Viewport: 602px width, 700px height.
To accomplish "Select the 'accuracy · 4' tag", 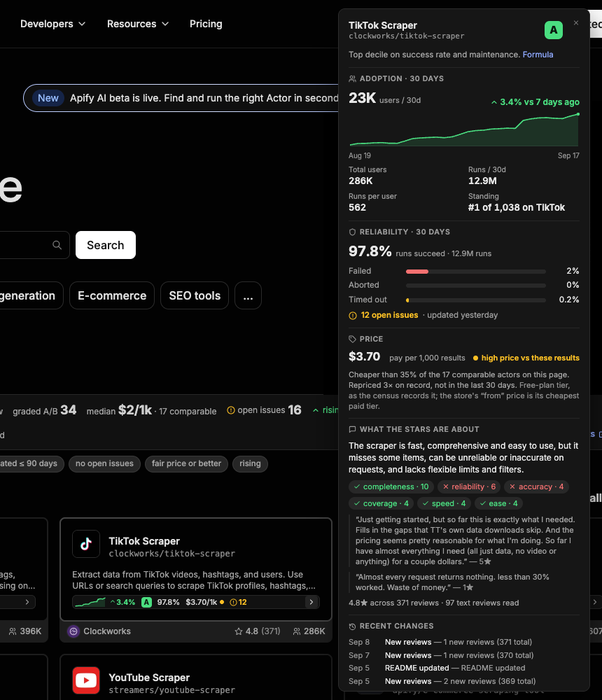I will tap(536, 486).
